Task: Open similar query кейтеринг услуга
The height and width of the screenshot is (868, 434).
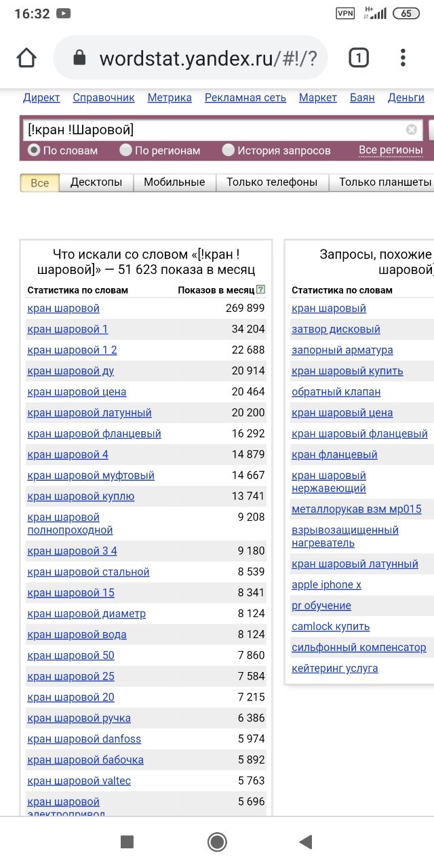Action: coord(335,669)
